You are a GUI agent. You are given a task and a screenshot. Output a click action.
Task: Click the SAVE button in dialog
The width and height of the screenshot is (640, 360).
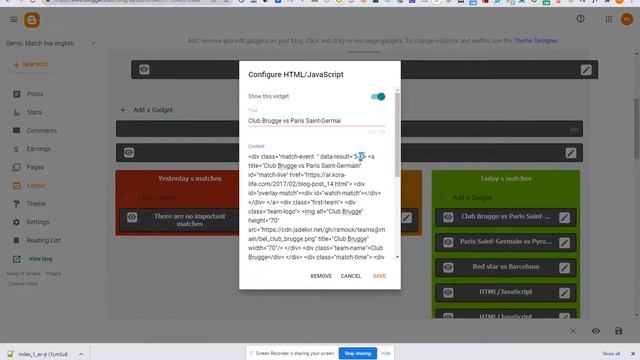[379, 276]
